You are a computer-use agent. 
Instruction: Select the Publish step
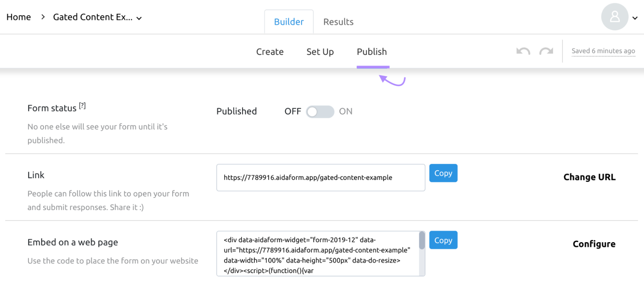point(372,52)
